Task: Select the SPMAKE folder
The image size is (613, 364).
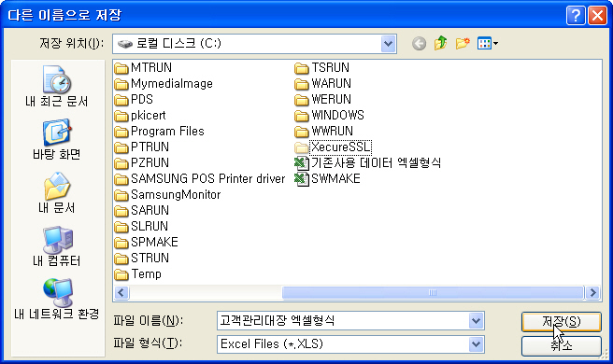Action: [147, 242]
